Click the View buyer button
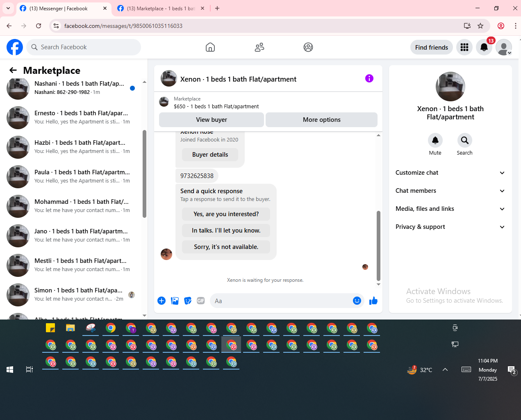The width and height of the screenshot is (521, 420). pos(212,120)
